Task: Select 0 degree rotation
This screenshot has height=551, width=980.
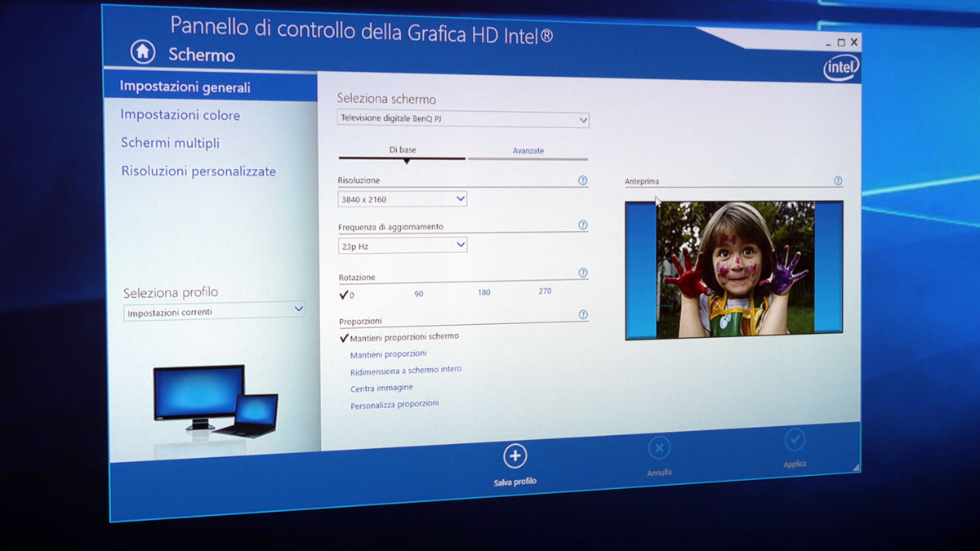Action: [346, 295]
